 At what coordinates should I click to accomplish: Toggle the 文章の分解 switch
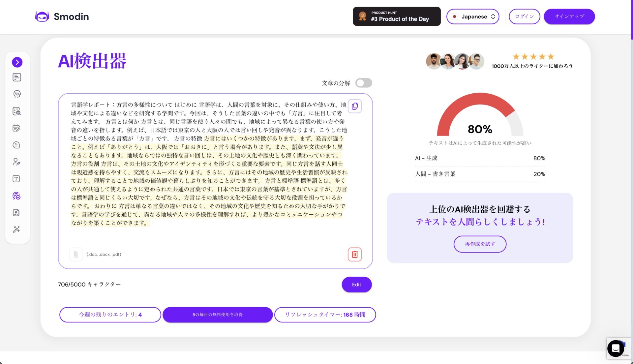click(x=364, y=83)
